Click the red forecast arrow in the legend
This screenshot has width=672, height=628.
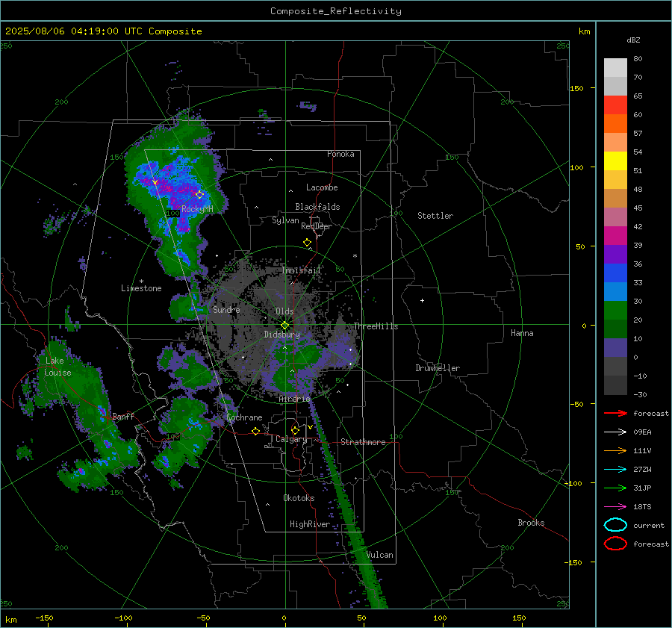tap(615, 413)
